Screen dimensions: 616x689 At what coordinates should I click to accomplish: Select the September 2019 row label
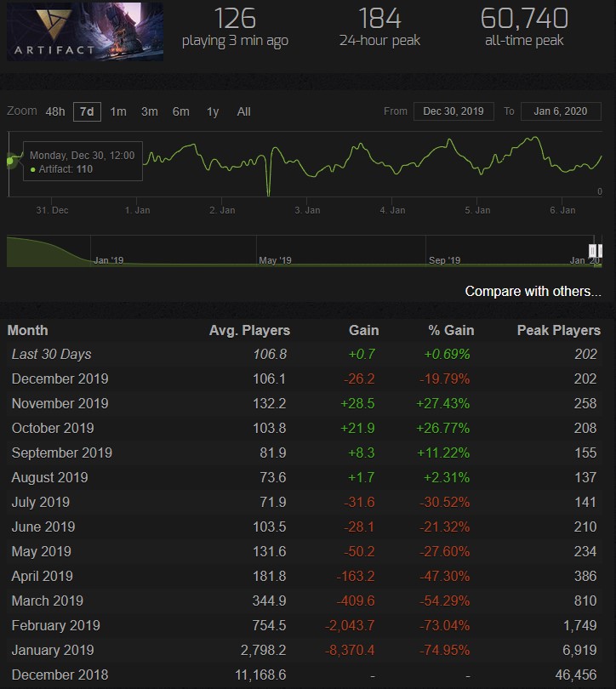click(62, 453)
